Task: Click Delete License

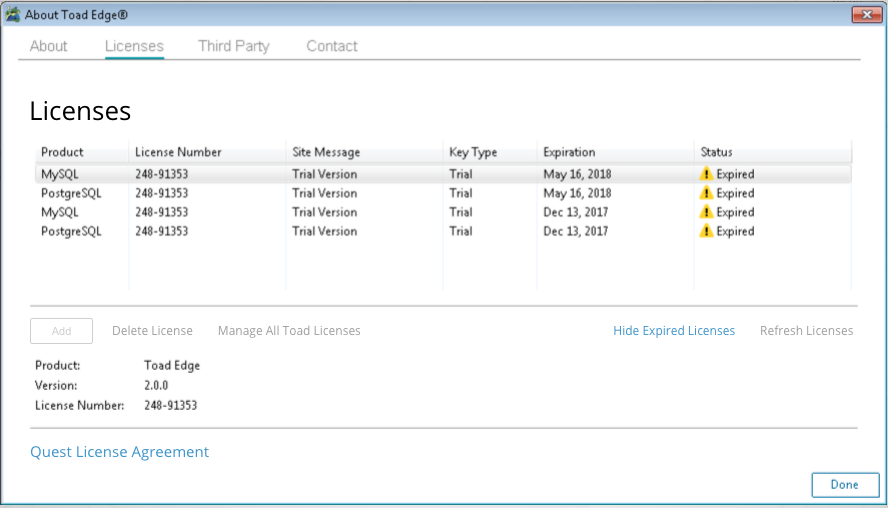Action: [152, 331]
